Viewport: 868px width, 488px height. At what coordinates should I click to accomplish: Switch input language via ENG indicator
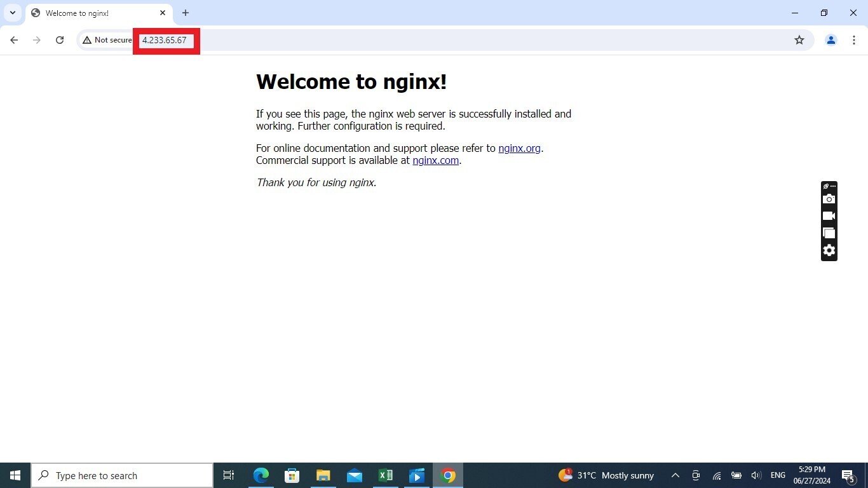(x=778, y=475)
